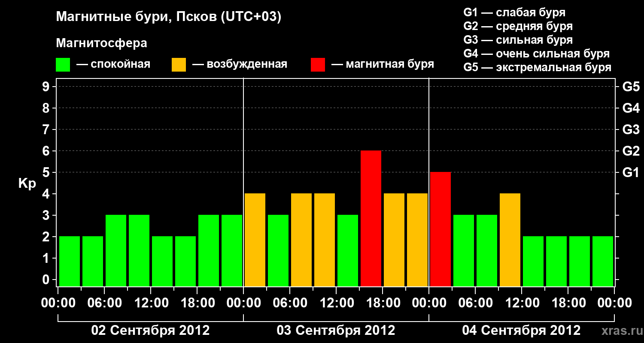Click the '06:00' tick label above 04 Сентября
The width and height of the screenshot is (644, 343).
pyautogui.click(x=475, y=303)
